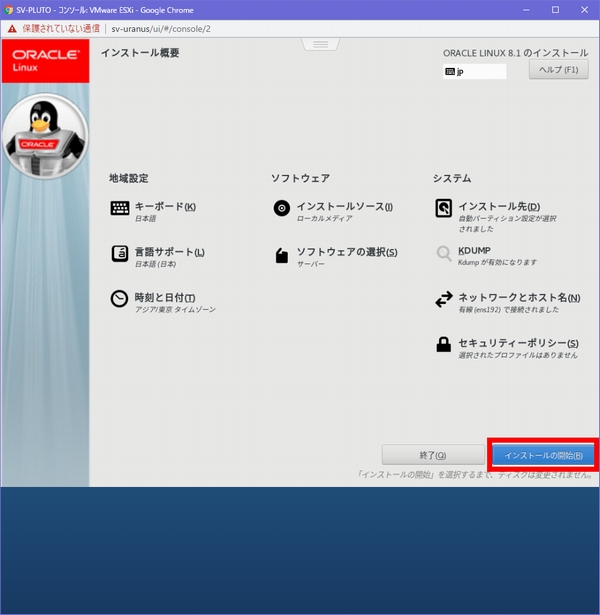Click the Network and Host Name arrows icon
This screenshot has height=615, width=600.
(x=444, y=299)
